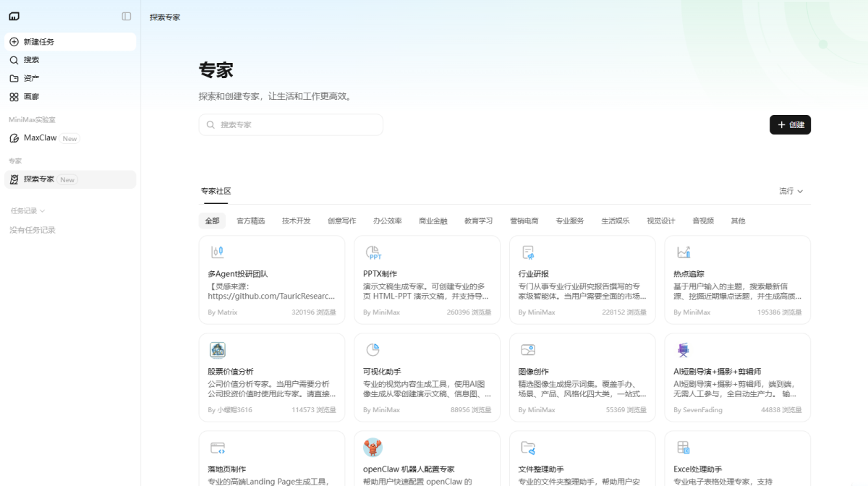Open the 热点追踪 expert card title
Viewport: 868px width, 486px height.
689,274
